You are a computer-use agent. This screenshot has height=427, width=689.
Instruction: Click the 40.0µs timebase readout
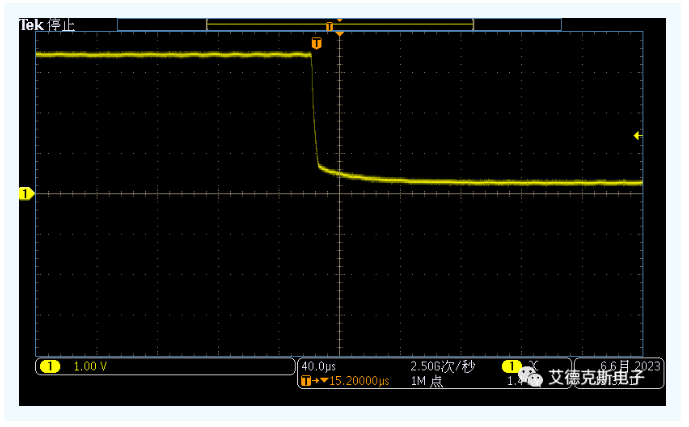tap(319, 366)
